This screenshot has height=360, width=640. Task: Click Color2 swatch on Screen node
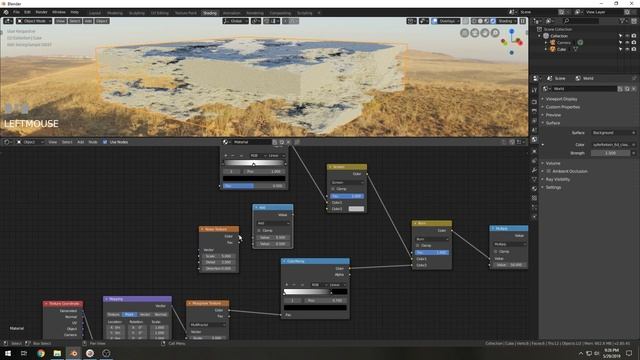(x=356, y=209)
